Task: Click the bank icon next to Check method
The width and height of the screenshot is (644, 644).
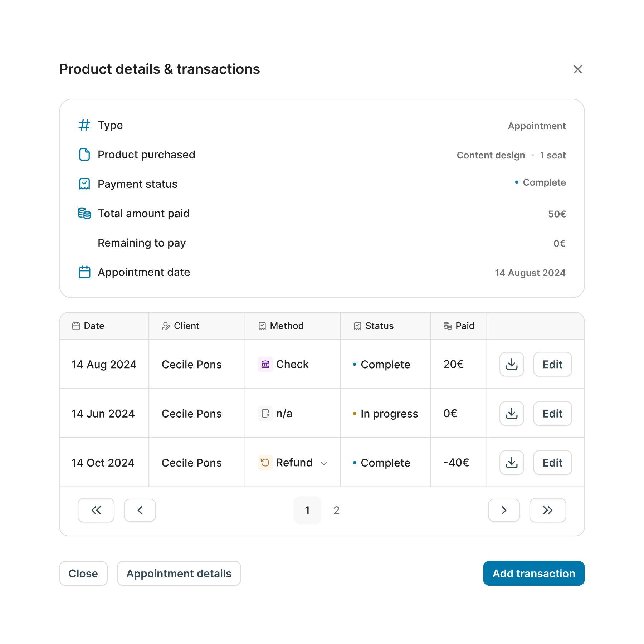Action: point(265,364)
